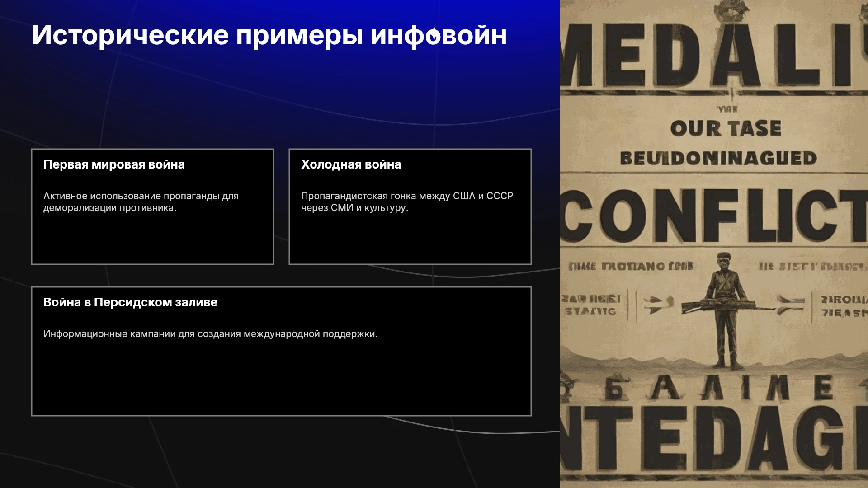
Task: Click the World War I propaganda description text
Action: click(141, 202)
